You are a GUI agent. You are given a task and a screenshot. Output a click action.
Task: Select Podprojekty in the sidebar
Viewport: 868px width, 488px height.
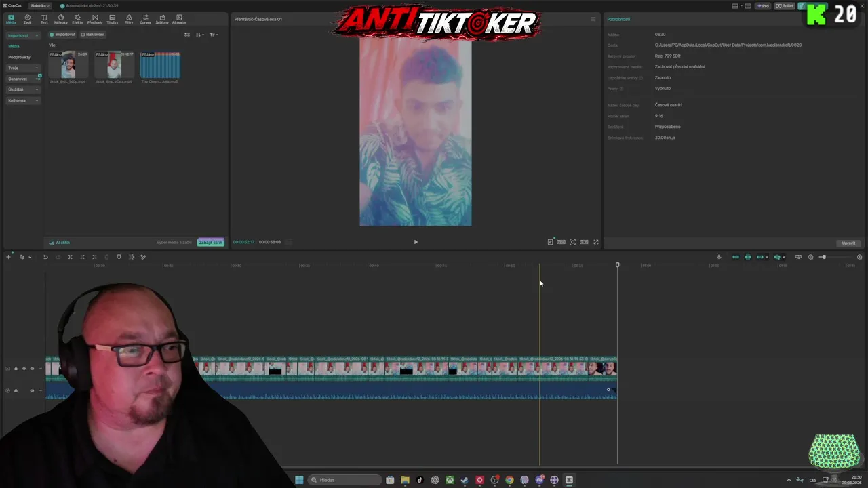coord(19,57)
